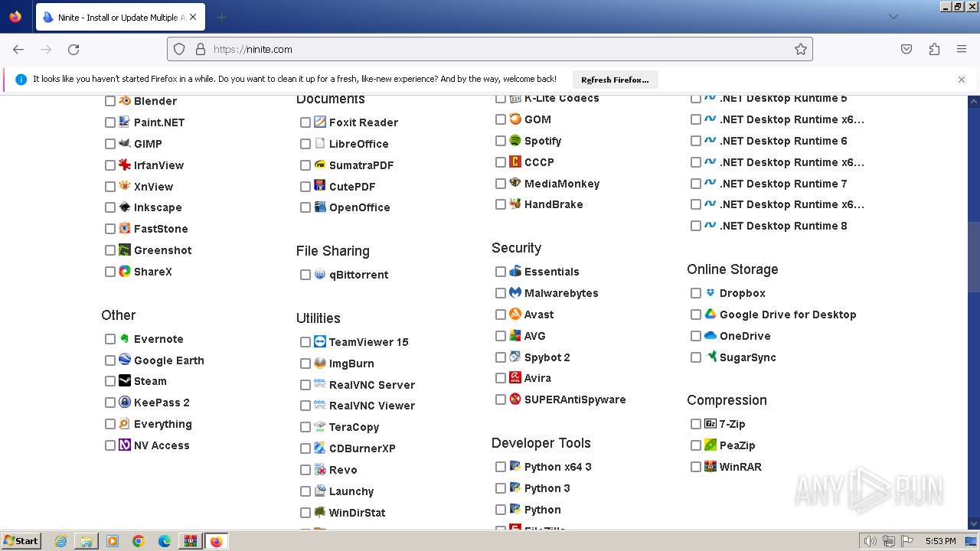Click the Google Earth globe icon
Image resolution: width=980 pixels, height=551 pixels.
pos(125,360)
